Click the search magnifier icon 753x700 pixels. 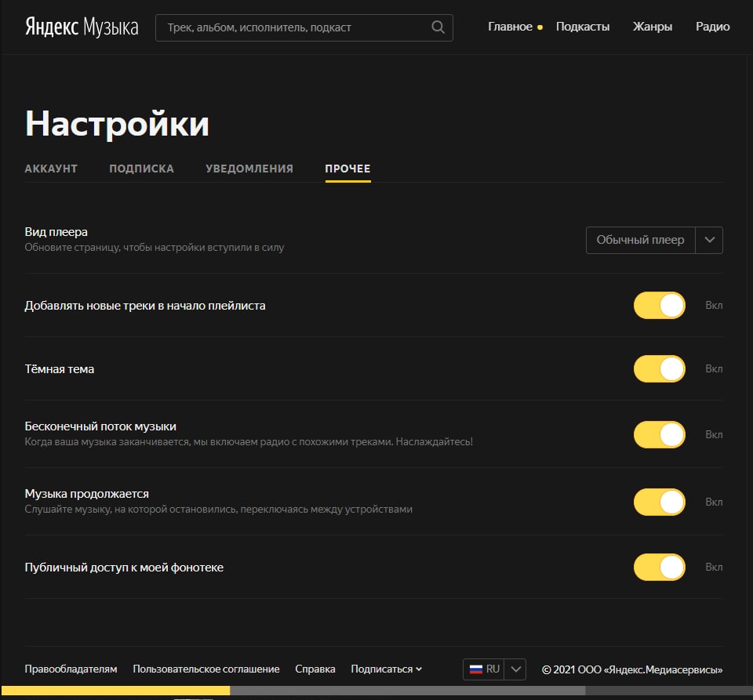tap(438, 27)
